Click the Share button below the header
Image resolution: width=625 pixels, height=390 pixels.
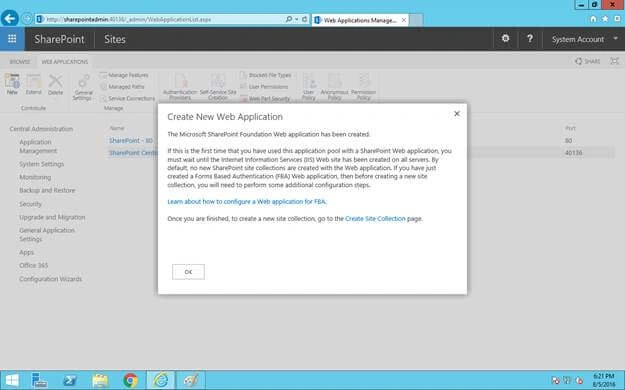(588, 61)
